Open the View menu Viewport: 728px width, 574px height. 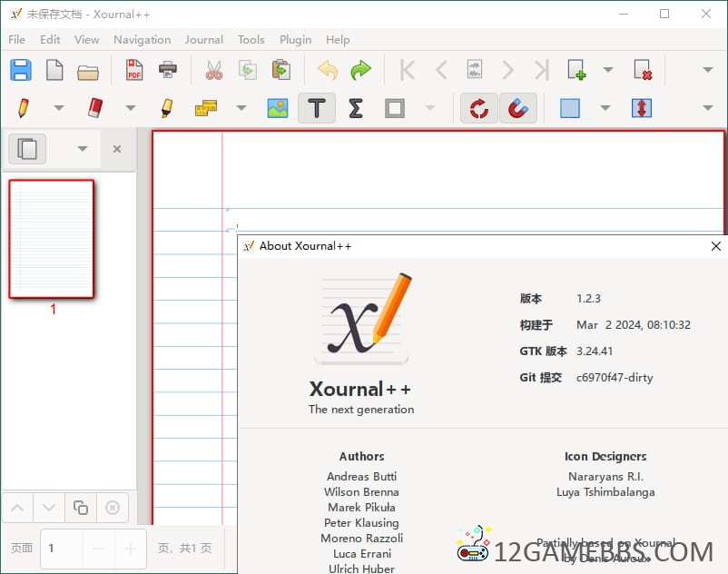87,39
